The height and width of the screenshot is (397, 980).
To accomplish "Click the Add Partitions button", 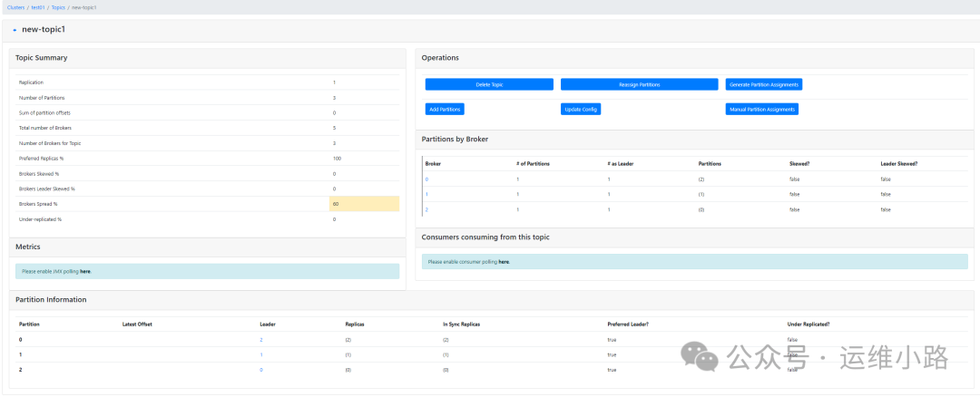I will tap(445, 110).
